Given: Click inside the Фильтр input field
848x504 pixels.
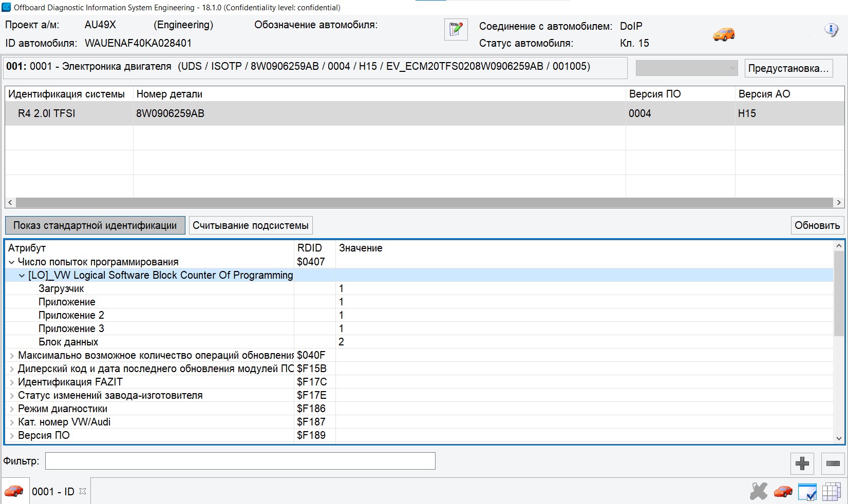Looking at the screenshot, I should point(240,461).
